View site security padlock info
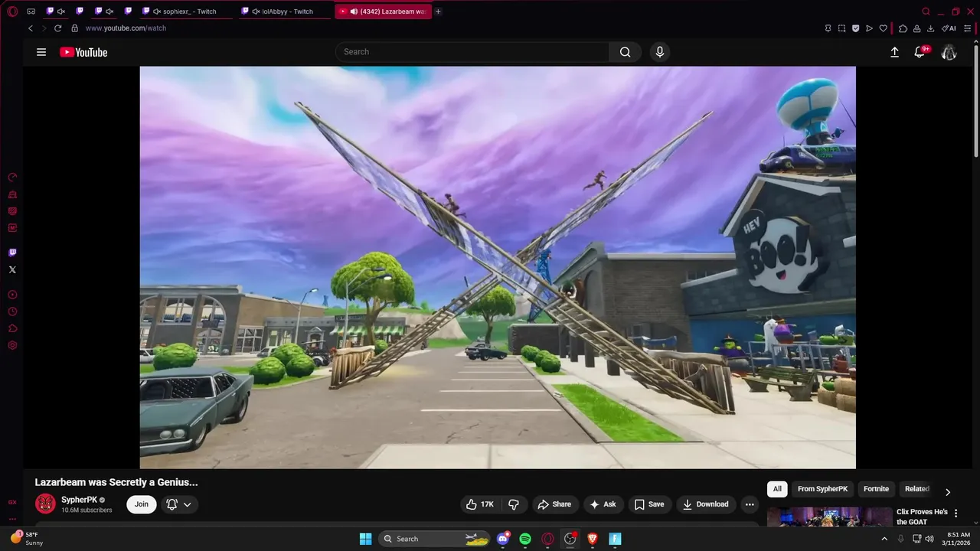This screenshot has height=551, width=980. [74, 28]
